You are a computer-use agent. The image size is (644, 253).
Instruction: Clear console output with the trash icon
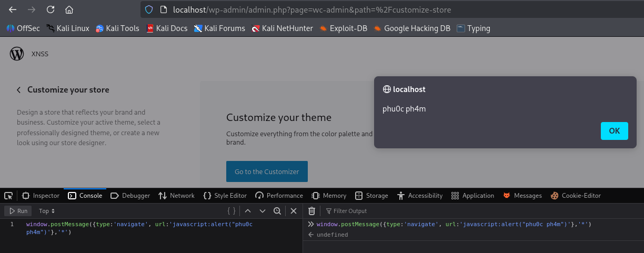pyautogui.click(x=311, y=211)
